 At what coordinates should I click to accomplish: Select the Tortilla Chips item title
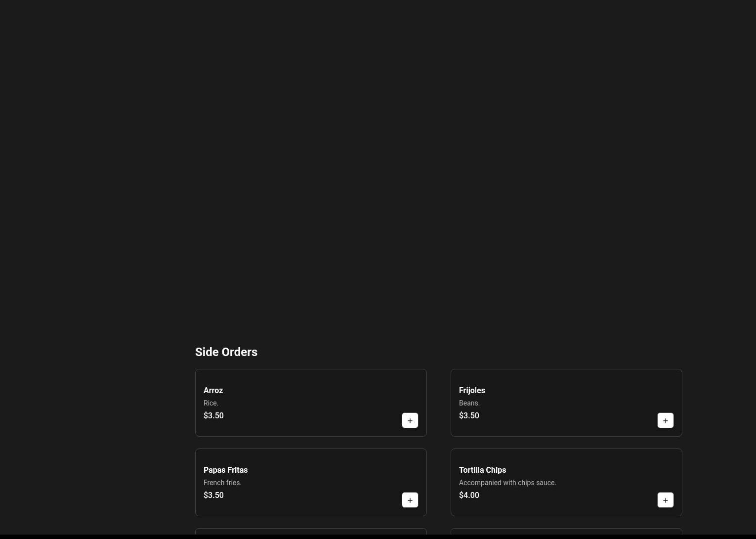tap(482, 470)
